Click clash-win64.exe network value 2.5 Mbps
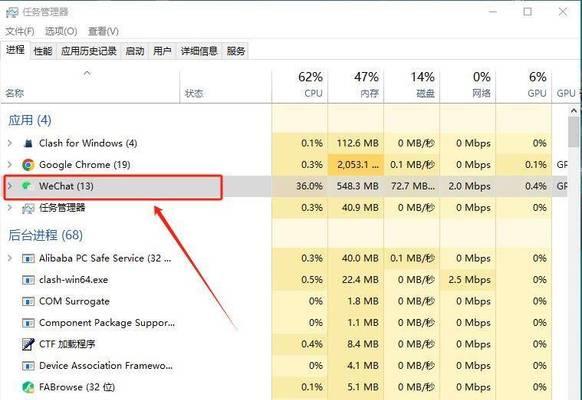Screen dimensions: 582x400 [470, 280]
